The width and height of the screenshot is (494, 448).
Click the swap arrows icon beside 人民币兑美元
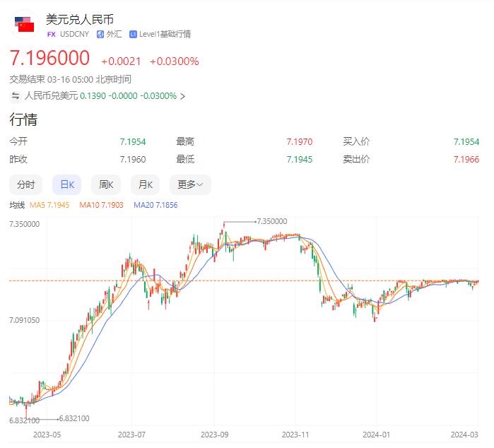[x=16, y=95]
